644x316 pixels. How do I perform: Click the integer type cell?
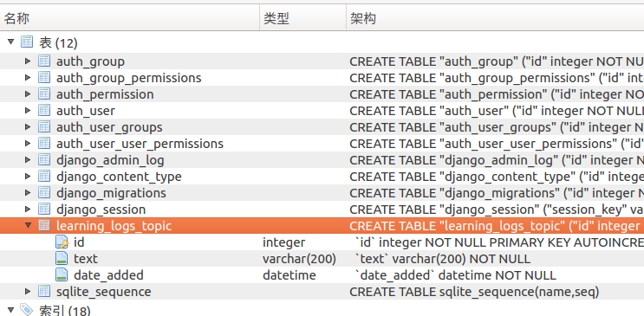283,242
